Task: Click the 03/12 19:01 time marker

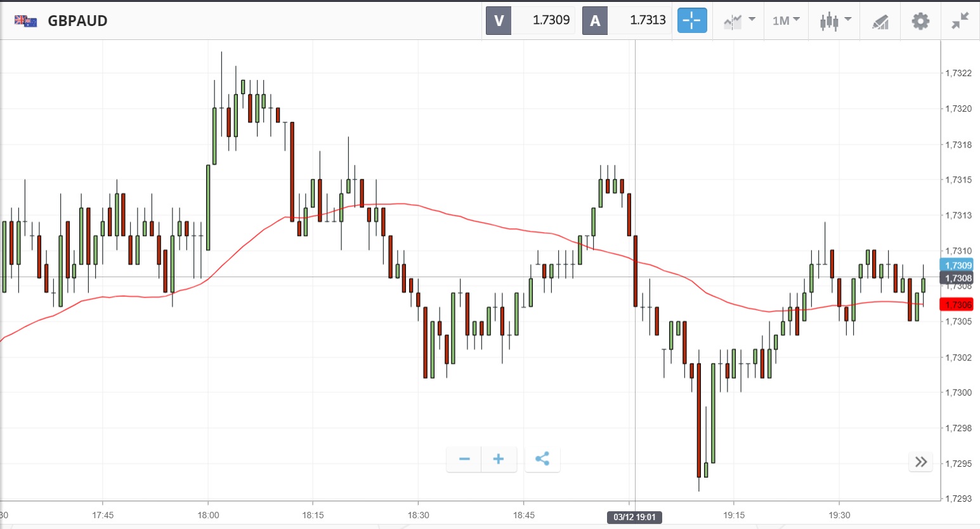Action: 634,517
